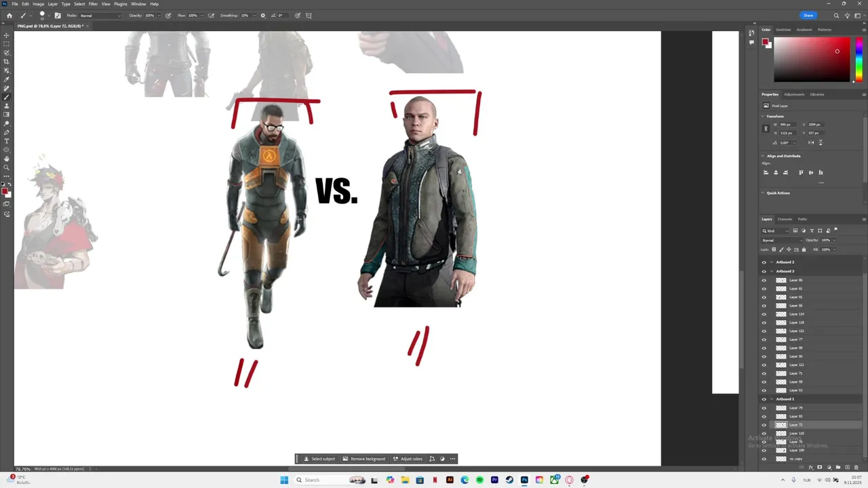Open the Opacity dropdown in options bar
The height and width of the screenshot is (488, 868).
pyautogui.click(x=159, y=16)
